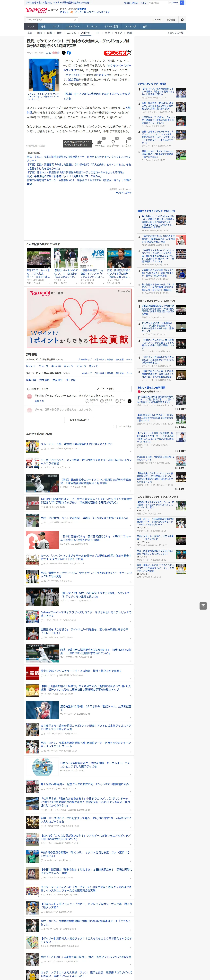The image size is (210, 980).
Task: Open the ベルーナドーム 300人 related article
Action: pyautogui.click(x=77, y=444)
